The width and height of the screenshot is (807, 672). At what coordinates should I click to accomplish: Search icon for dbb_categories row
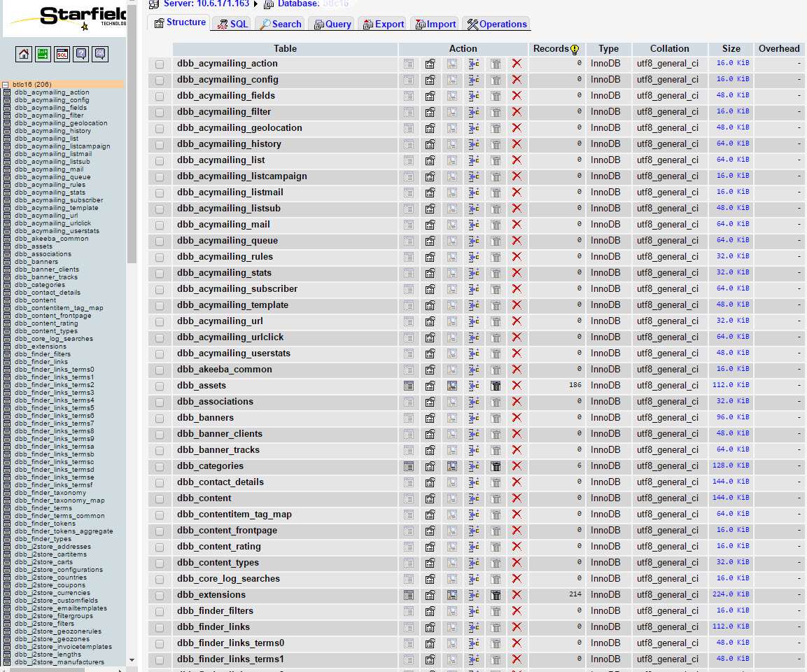pyautogui.click(x=452, y=466)
